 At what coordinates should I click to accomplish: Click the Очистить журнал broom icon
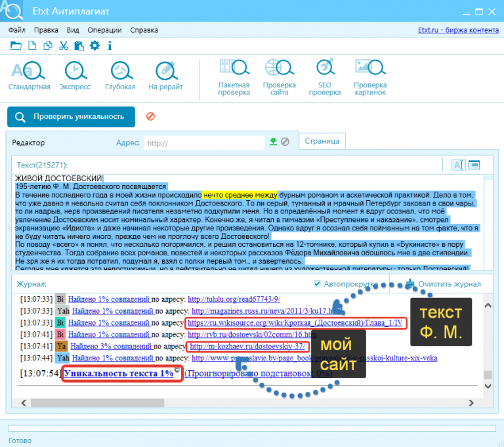[x=409, y=284]
